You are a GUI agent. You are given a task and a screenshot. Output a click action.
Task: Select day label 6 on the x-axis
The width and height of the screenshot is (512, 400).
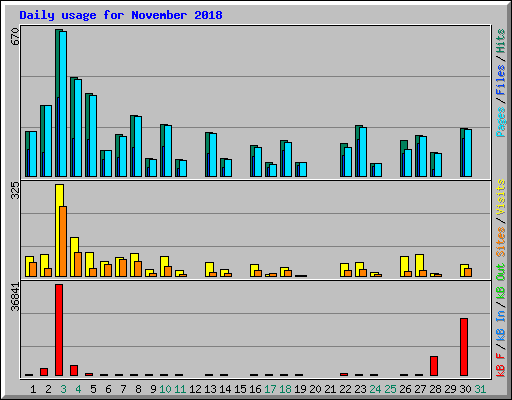tap(108, 389)
